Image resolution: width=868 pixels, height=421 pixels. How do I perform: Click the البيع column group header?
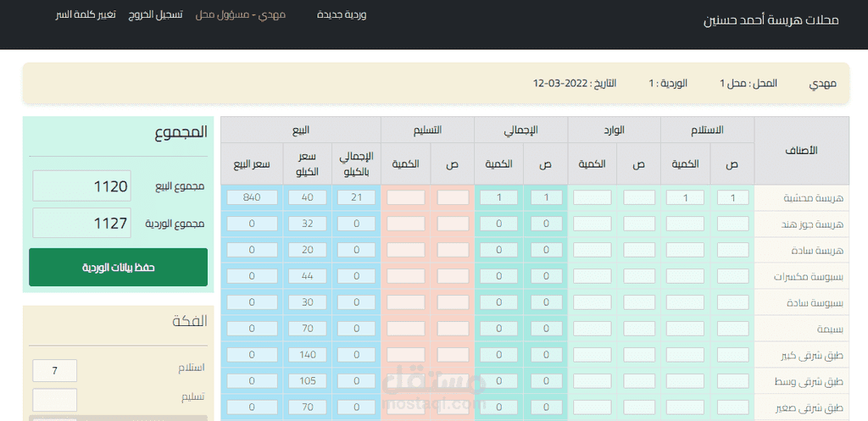301,130
